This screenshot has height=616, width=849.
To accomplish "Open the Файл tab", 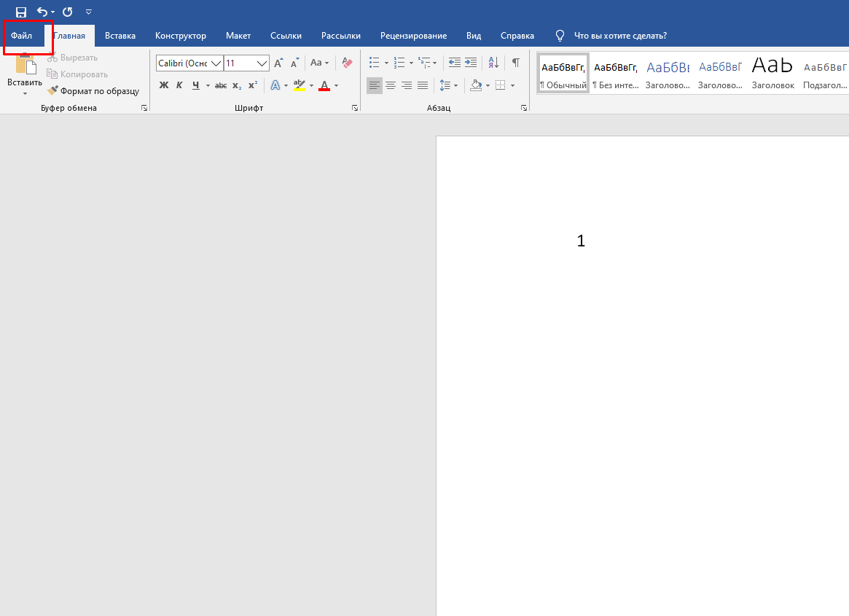I will tap(21, 36).
